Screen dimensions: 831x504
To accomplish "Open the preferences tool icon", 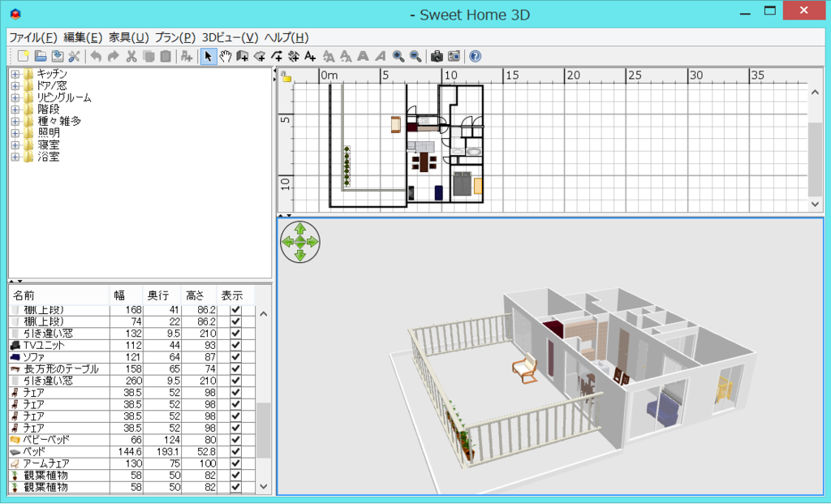I will (74, 56).
